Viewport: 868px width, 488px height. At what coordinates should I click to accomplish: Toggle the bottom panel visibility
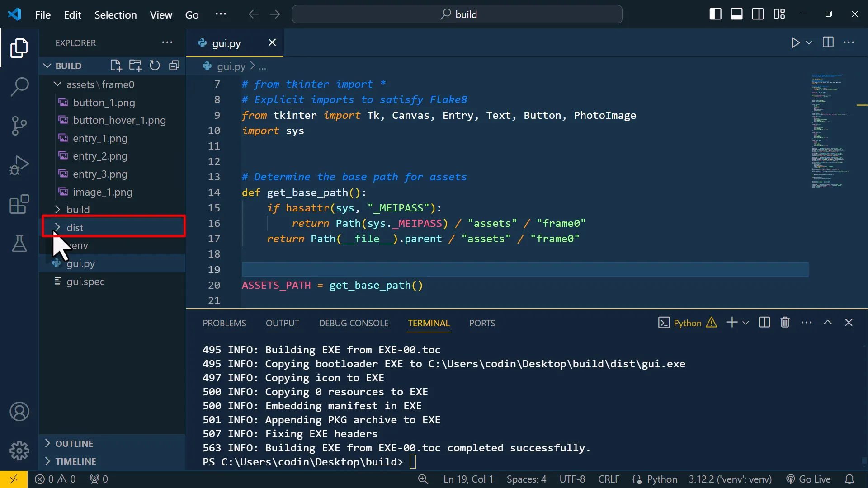736,14
